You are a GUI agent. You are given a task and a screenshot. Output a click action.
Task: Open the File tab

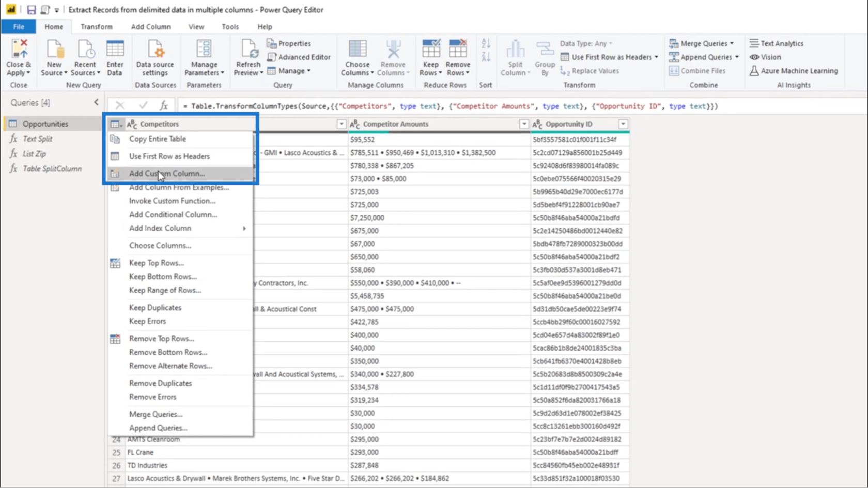(18, 26)
